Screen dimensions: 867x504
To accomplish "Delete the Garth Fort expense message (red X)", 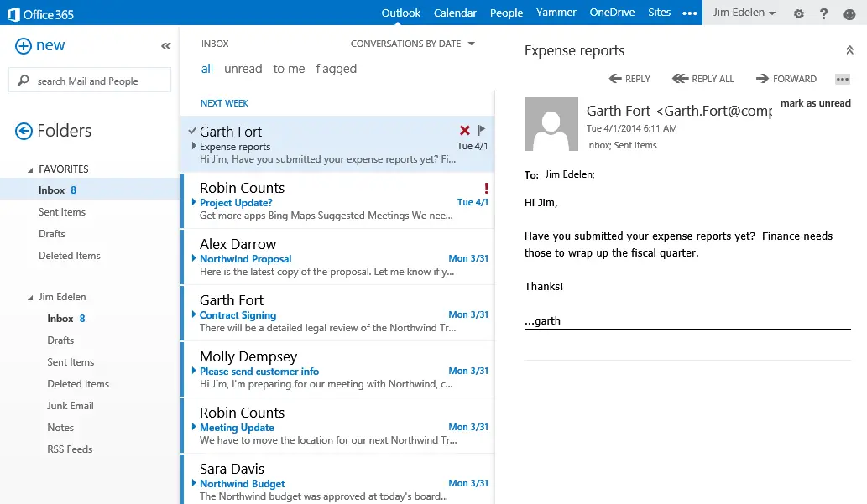I will [464, 131].
